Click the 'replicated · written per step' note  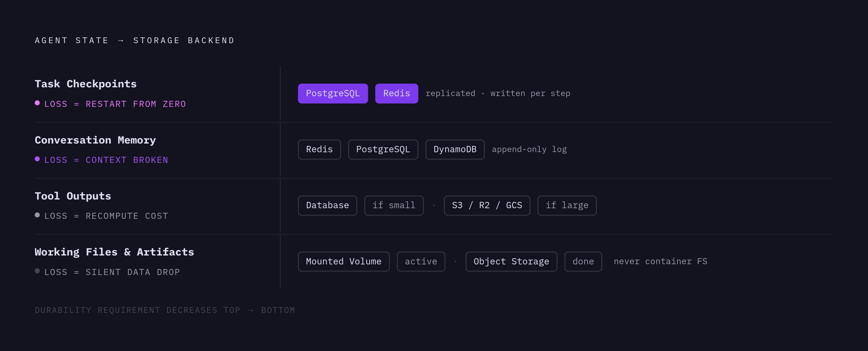click(x=498, y=93)
